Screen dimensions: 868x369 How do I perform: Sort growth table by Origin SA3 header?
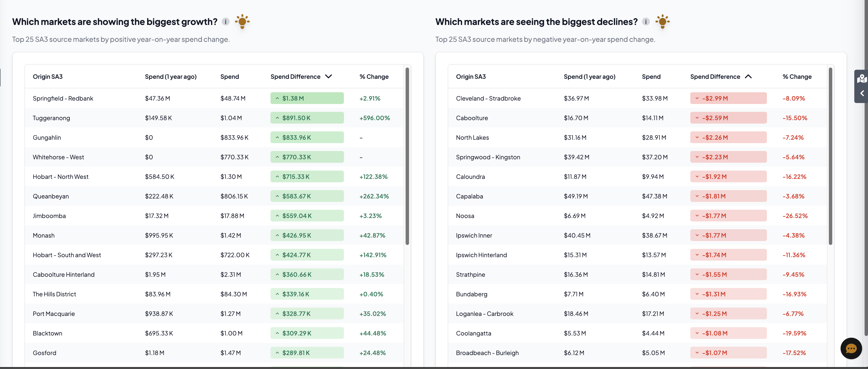(47, 77)
